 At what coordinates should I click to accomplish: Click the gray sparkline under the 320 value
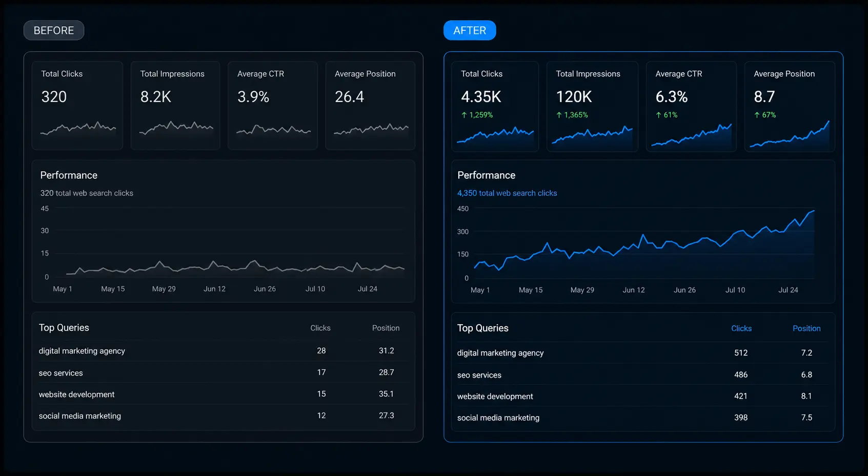pyautogui.click(x=78, y=128)
